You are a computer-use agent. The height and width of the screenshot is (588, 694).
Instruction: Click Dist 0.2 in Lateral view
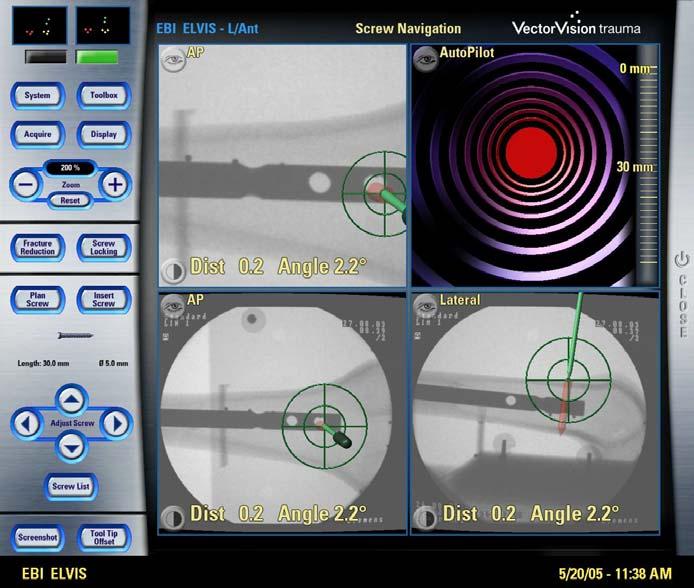tap(479, 514)
